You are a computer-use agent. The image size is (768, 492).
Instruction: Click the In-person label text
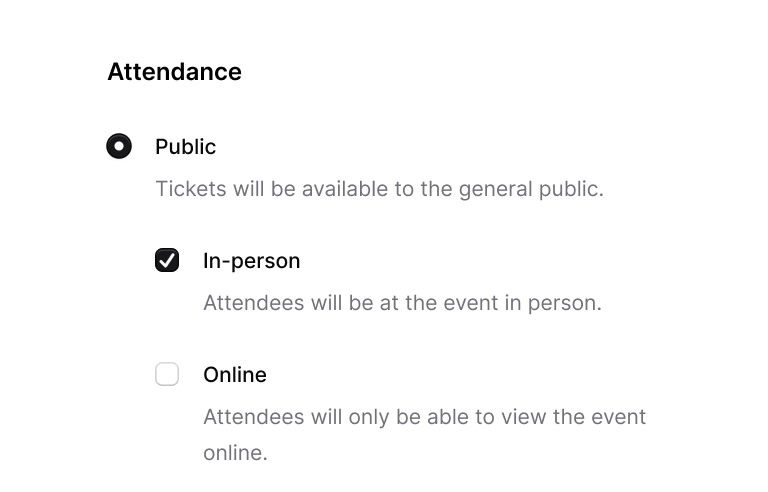tap(251, 261)
